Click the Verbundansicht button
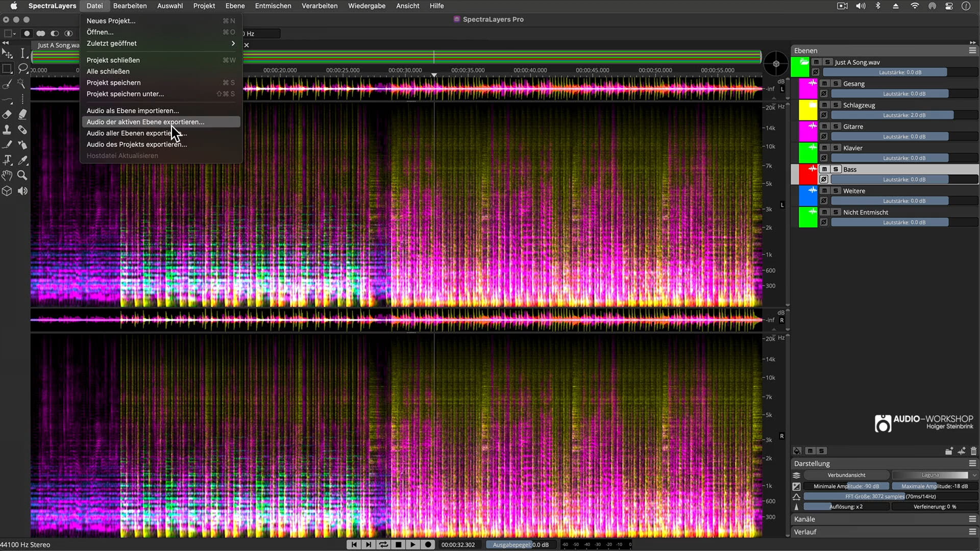 pos(846,475)
